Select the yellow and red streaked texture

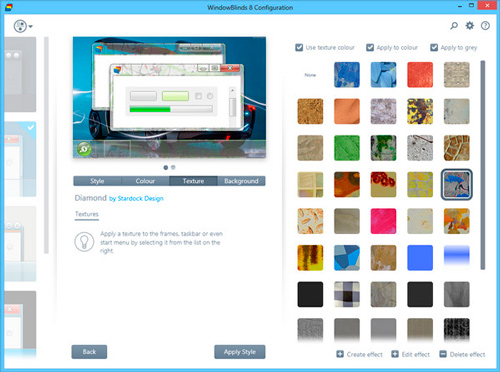[x=310, y=258]
